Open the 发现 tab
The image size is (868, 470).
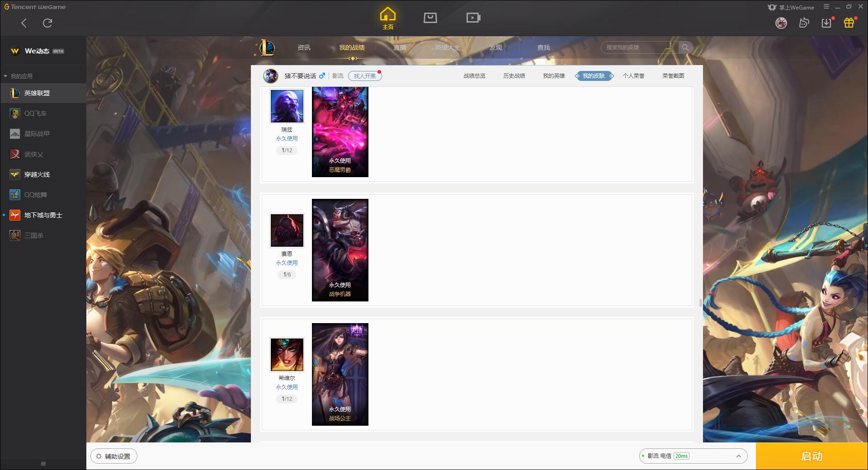click(x=495, y=47)
